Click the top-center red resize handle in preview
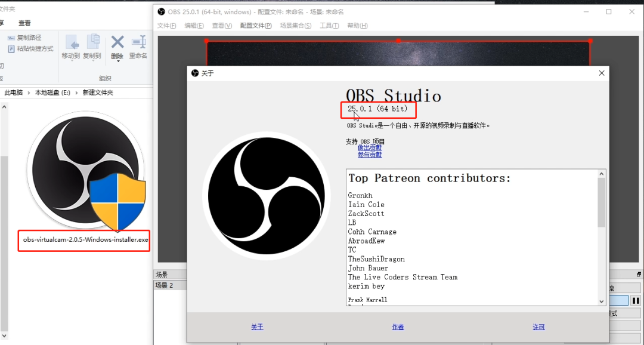The image size is (644, 345). (398, 41)
